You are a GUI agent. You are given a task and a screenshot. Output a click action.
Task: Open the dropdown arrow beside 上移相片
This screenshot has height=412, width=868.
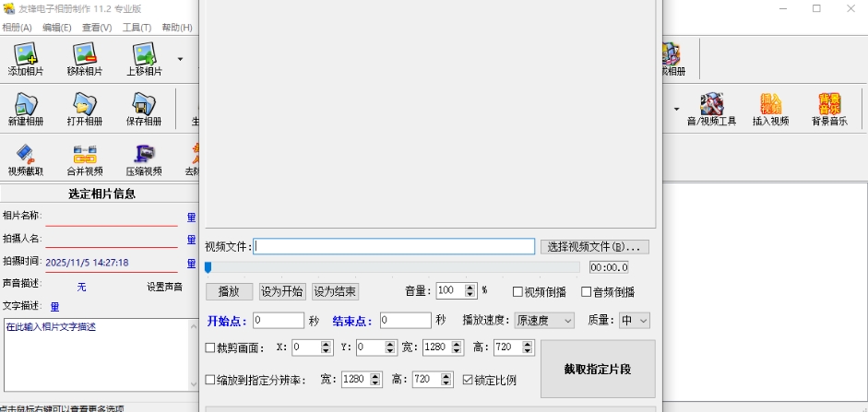(180, 59)
